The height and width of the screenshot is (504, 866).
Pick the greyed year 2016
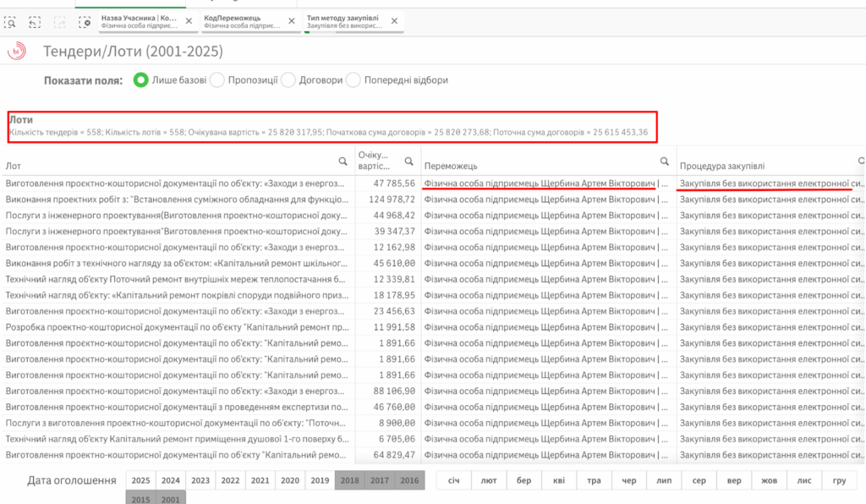coord(409,480)
